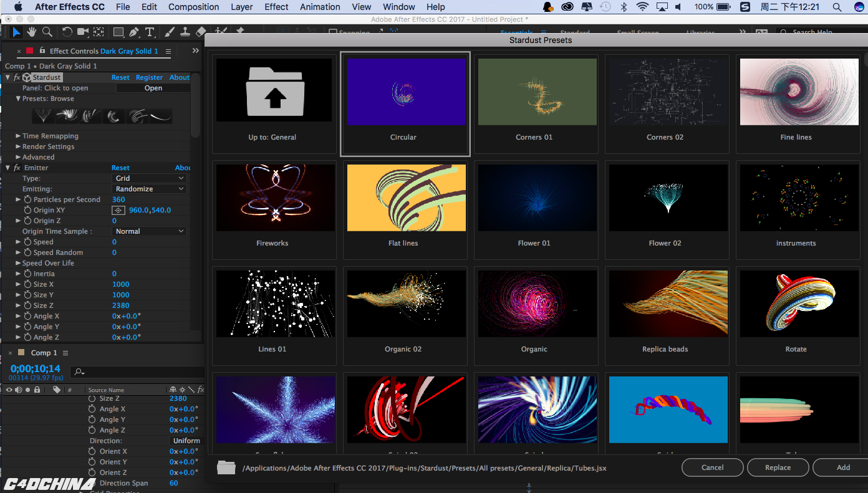Click the Open panel button
868x493 pixels.
[153, 88]
